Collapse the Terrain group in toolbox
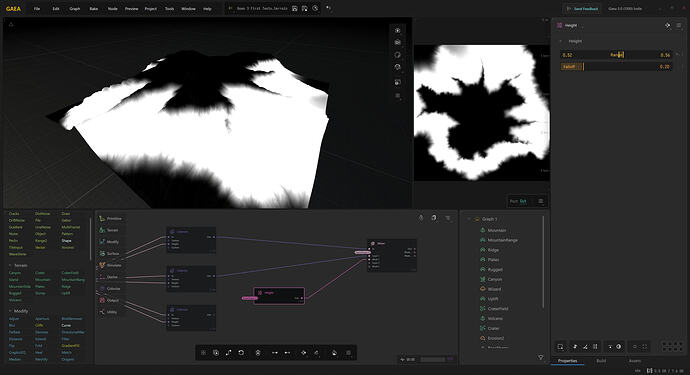 click(x=10, y=265)
